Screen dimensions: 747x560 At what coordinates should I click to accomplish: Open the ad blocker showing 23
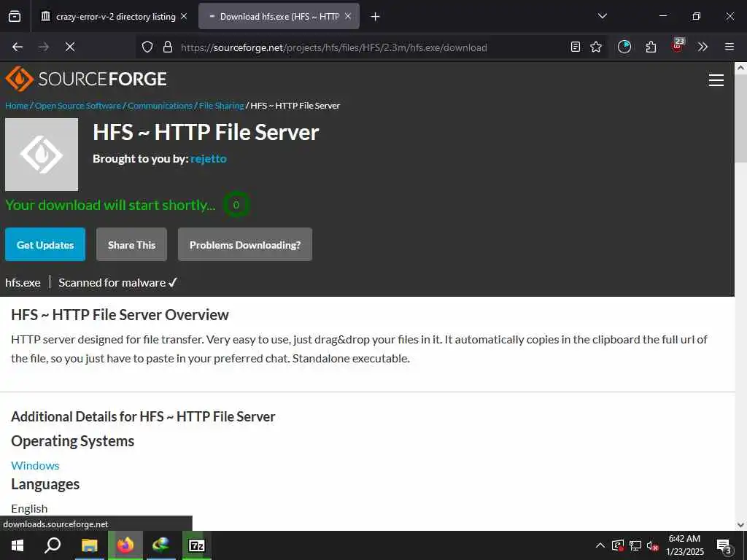click(x=678, y=46)
